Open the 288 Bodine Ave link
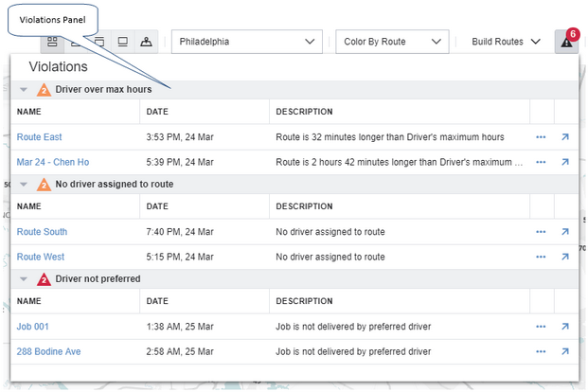Viewport: 588px width, 392px height. pyautogui.click(x=48, y=351)
